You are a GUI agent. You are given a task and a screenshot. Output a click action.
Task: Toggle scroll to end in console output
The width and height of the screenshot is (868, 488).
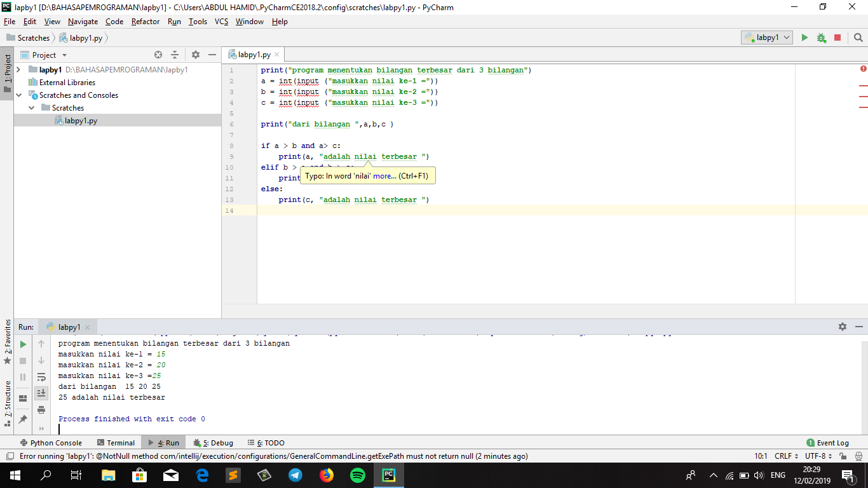click(x=41, y=393)
